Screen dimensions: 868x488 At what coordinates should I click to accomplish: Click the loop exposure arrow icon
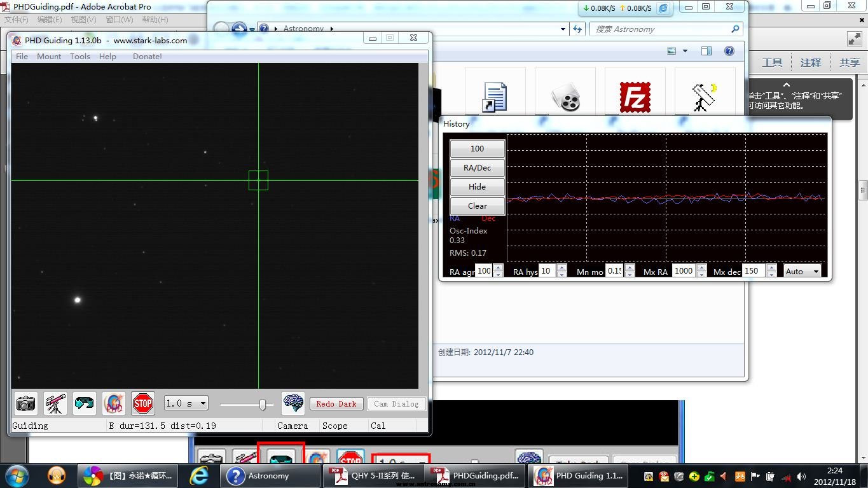pyautogui.click(x=85, y=403)
